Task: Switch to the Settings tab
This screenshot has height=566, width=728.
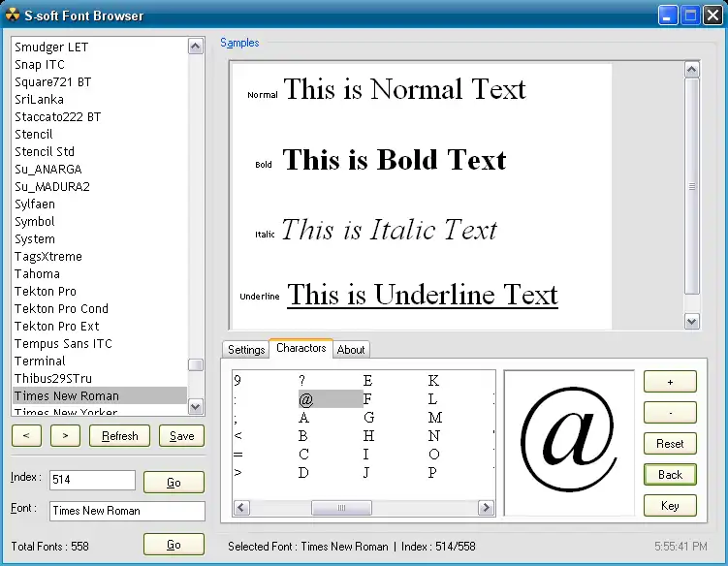Action: tap(246, 350)
